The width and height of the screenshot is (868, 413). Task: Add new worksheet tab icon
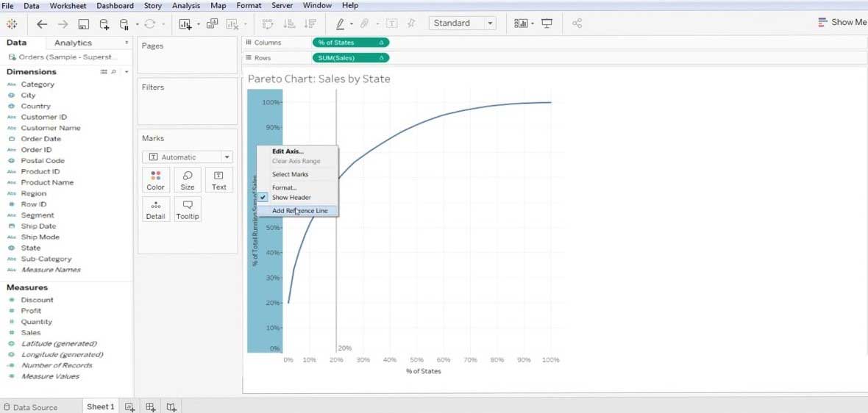129,407
